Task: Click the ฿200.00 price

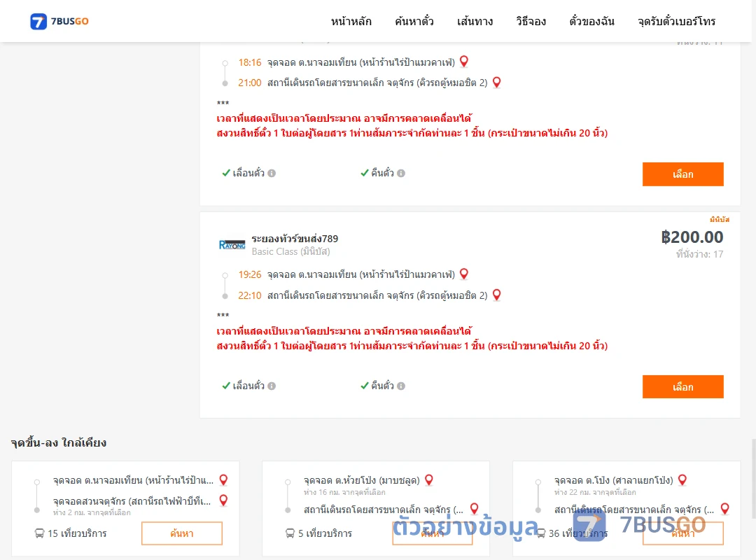Action: pyautogui.click(x=692, y=237)
